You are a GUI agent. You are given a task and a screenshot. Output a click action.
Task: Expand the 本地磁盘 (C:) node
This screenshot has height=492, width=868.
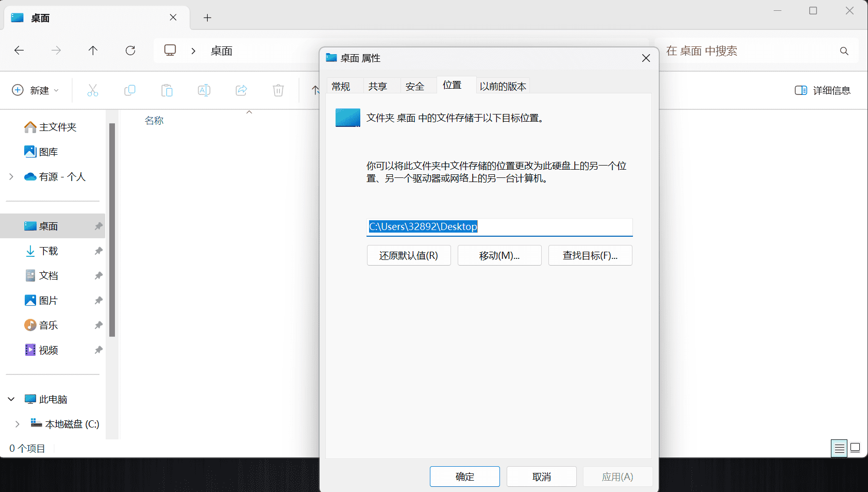click(18, 424)
